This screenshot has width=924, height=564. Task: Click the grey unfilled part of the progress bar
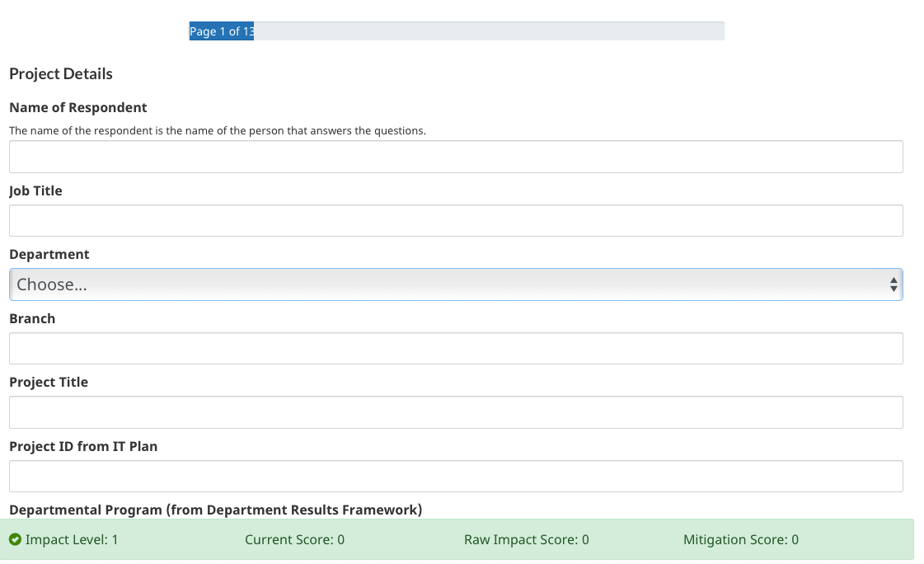click(489, 31)
